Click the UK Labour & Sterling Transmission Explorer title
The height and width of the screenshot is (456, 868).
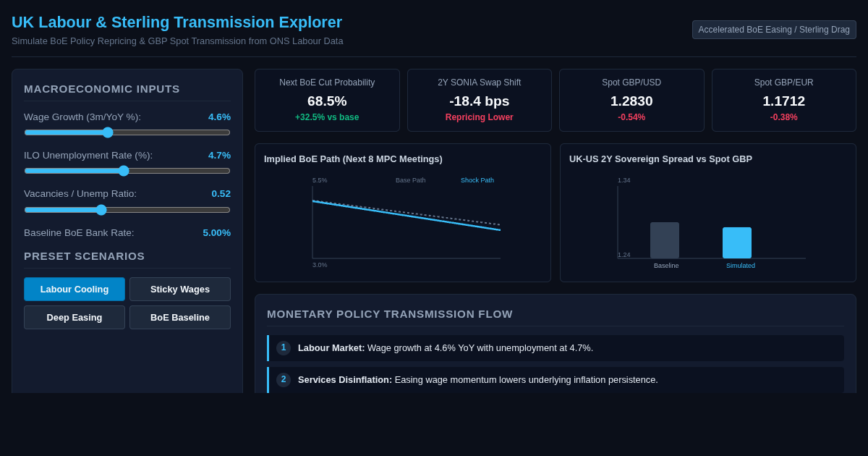pyautogui.click(x=176, y=22)
